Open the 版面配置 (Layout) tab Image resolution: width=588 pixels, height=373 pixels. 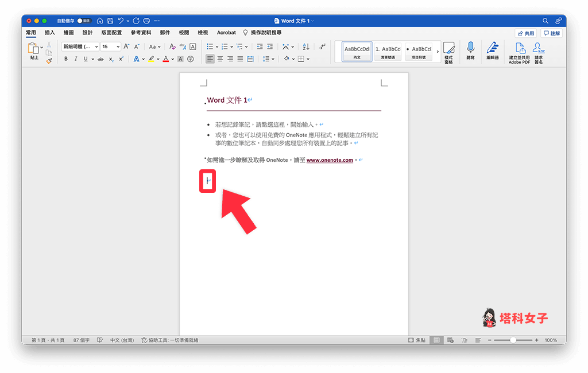click(111, 33)
